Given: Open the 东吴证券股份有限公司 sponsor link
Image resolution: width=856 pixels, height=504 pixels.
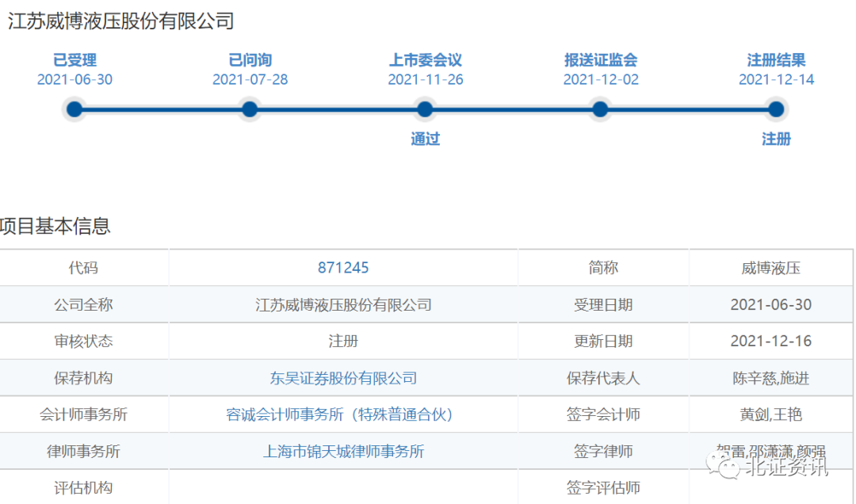Looking at the screenshot, I should (343, 378).
